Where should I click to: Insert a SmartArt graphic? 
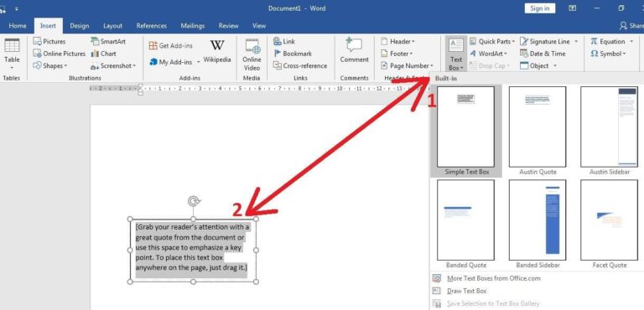[108, 41]
